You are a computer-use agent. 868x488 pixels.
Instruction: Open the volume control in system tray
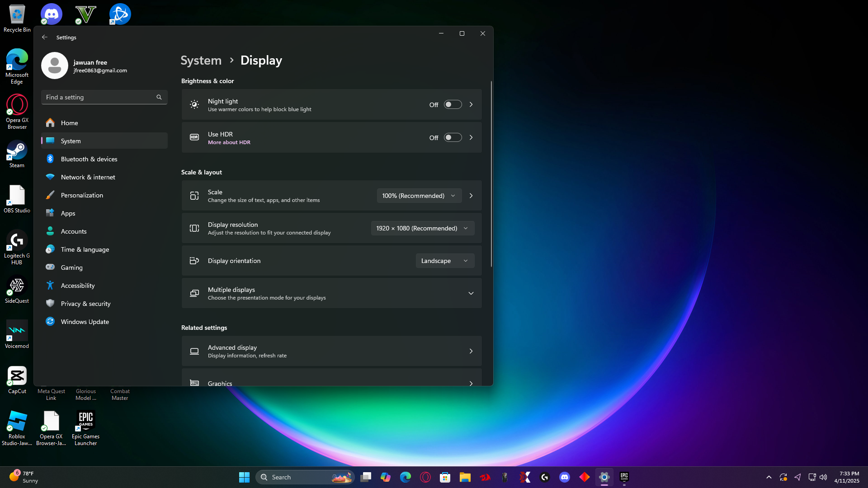click(823, 477)
